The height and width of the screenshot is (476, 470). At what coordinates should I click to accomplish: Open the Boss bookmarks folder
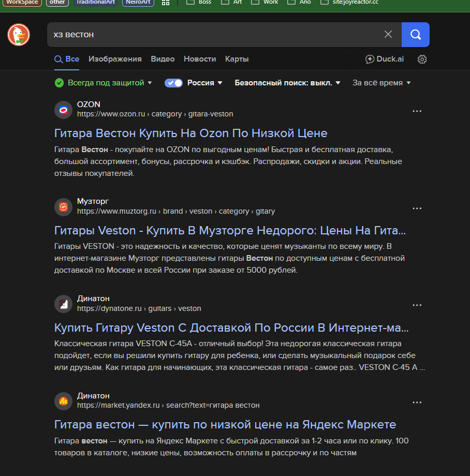coord(199,3)
